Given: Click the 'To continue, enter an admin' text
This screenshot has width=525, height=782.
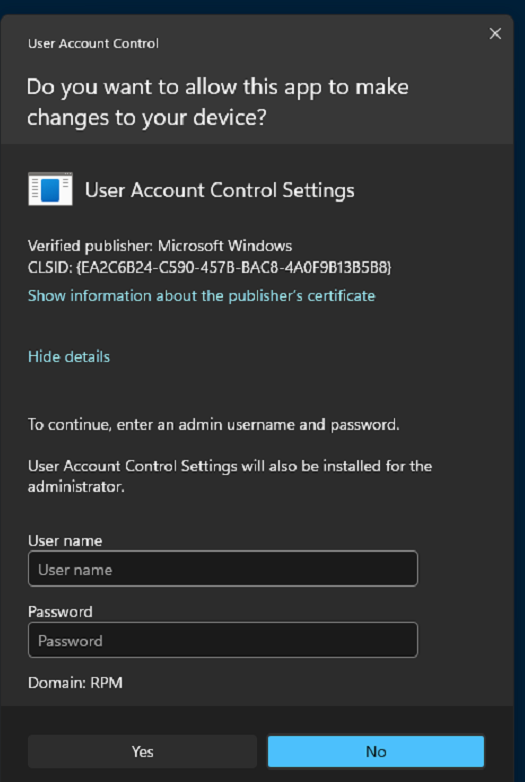Looking at the screenshot, I should click(x=213, y=425).
